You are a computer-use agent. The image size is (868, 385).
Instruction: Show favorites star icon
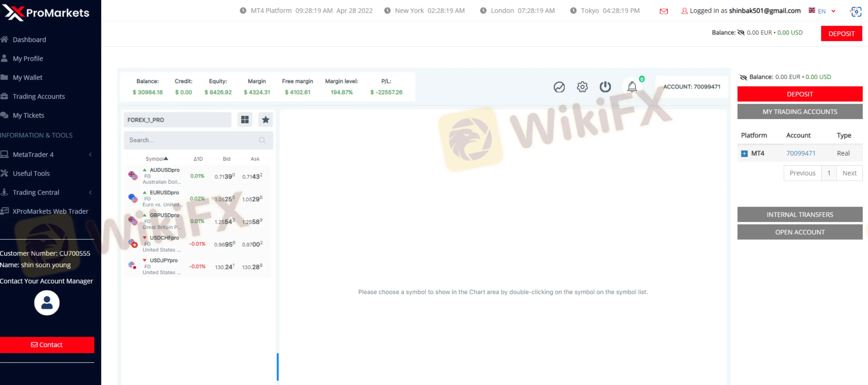pos(266,119)
